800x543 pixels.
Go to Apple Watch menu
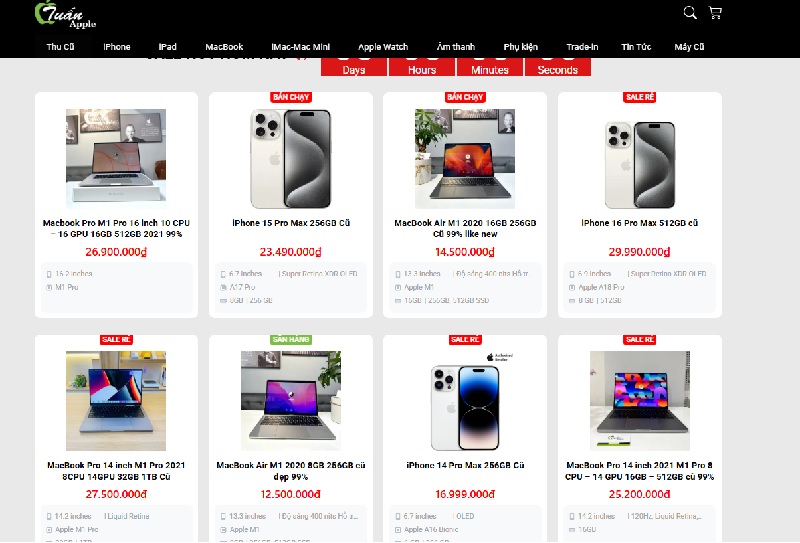coord(383,47)
